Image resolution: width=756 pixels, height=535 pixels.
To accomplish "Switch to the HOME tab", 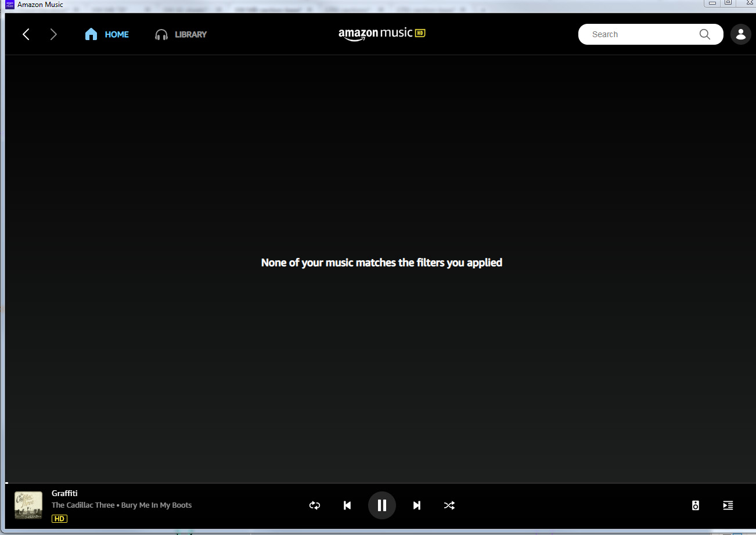I will [x=116, y=34].
